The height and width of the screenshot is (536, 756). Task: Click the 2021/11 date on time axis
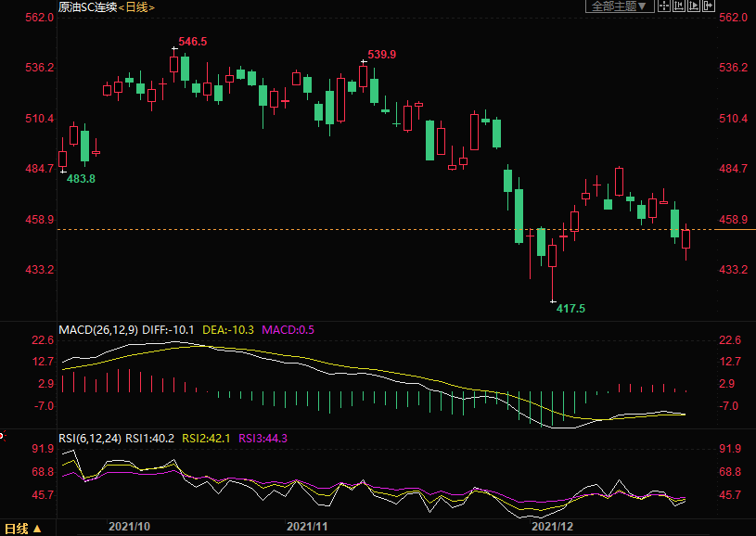pos(307,526)
